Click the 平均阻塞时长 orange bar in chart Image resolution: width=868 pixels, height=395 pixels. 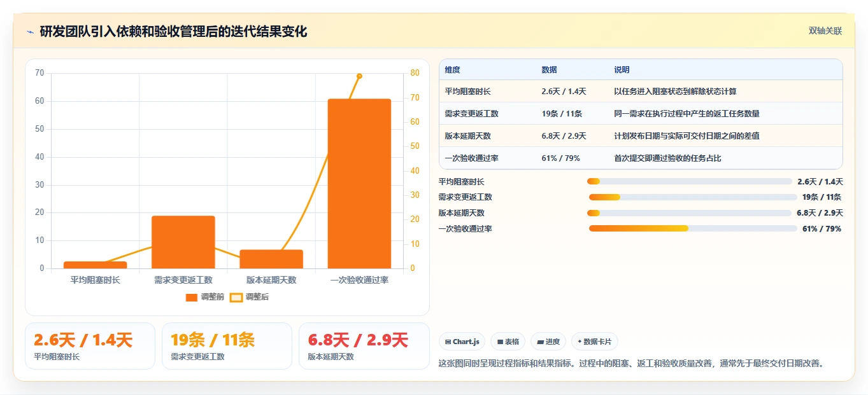click(x=96, y=265)
